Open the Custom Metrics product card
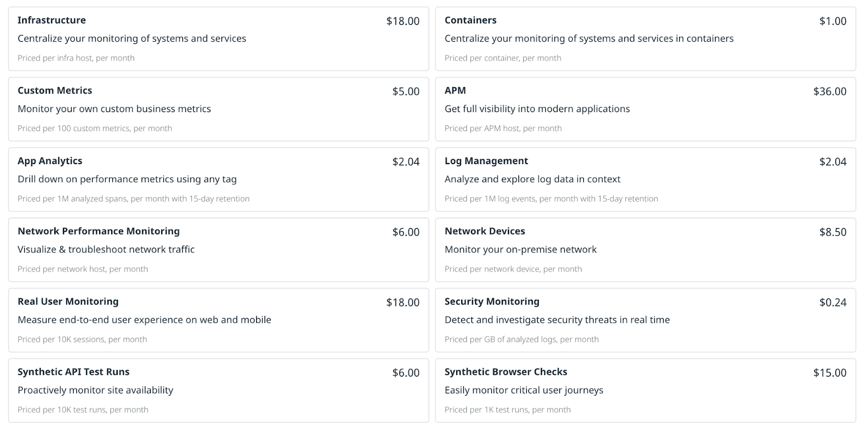This screenshot has width=868, height=427. point(218,109)
